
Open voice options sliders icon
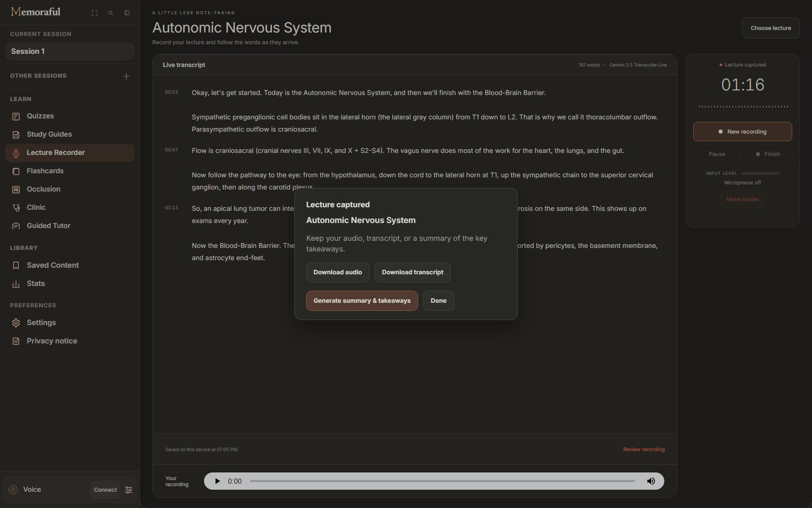click(x=128, y=490)
